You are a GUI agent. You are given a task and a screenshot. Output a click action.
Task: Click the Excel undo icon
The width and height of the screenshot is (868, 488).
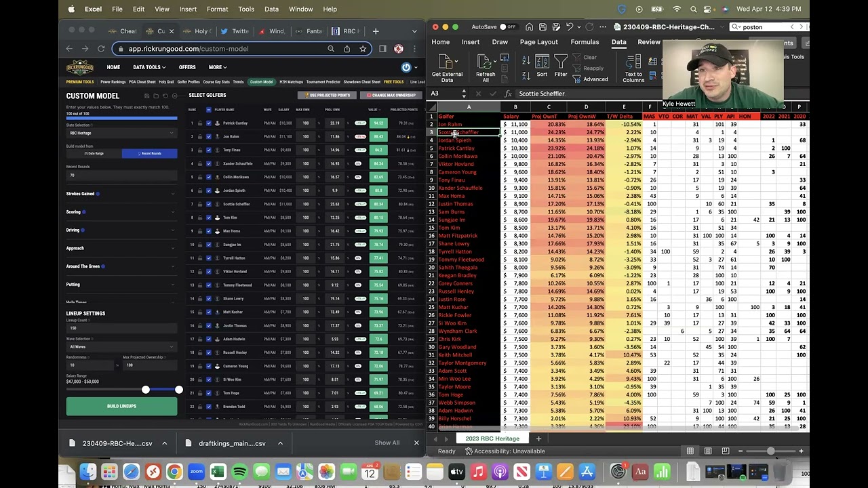point(570,27)
